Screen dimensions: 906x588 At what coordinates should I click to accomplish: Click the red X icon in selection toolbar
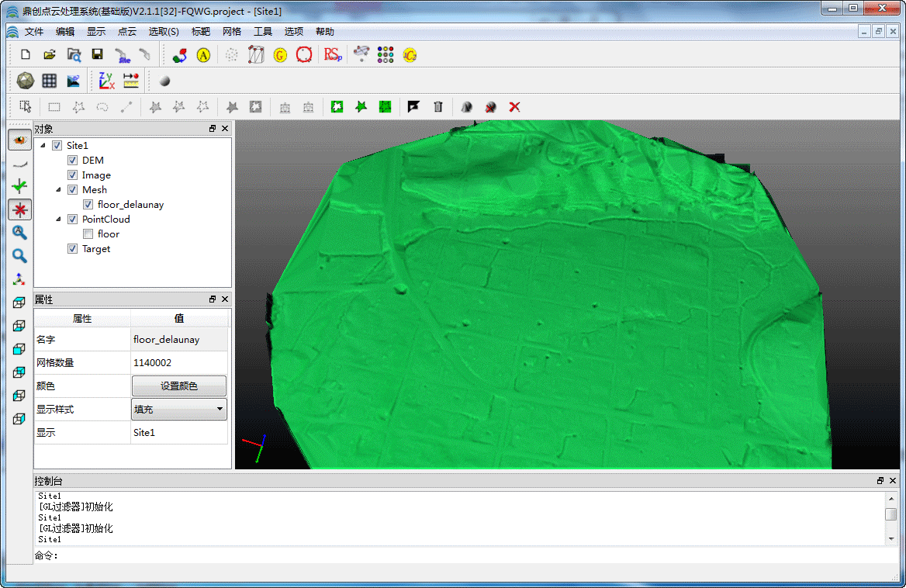[x=514, y=107]
